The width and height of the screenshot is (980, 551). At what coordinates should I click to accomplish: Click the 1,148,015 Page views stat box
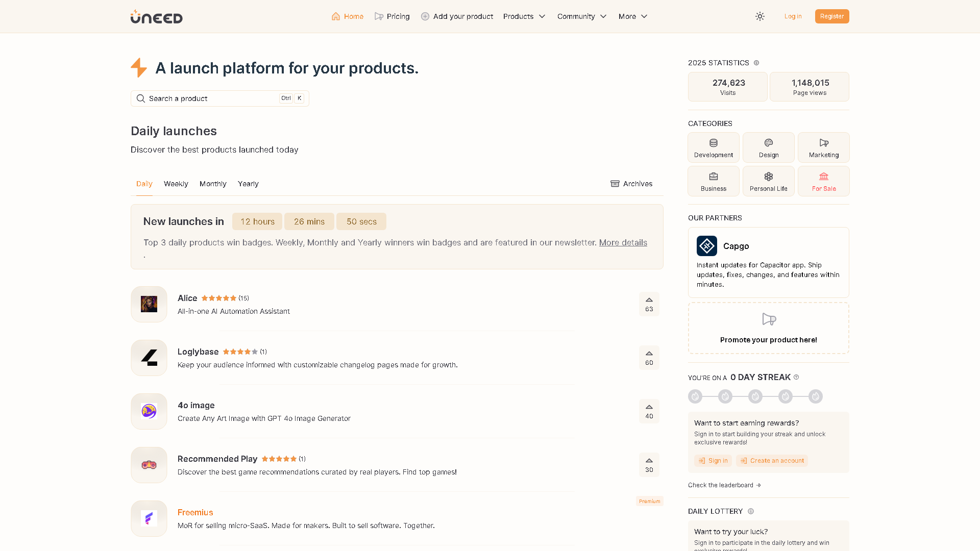[810, 87]
